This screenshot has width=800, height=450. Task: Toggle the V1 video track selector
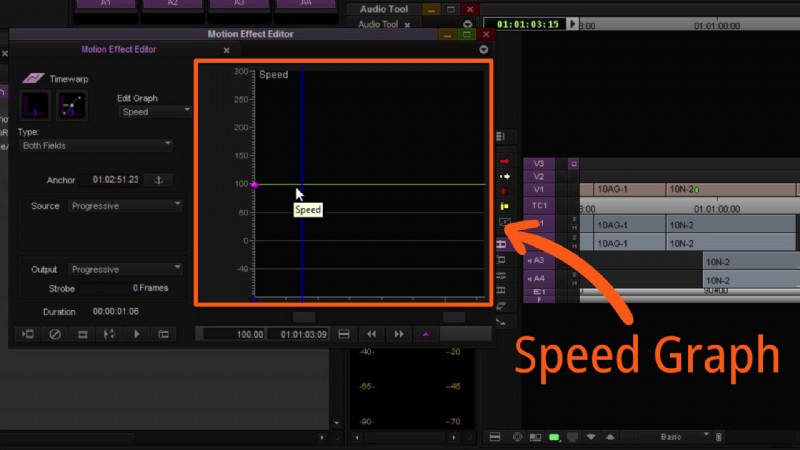(x=538, y=189)
